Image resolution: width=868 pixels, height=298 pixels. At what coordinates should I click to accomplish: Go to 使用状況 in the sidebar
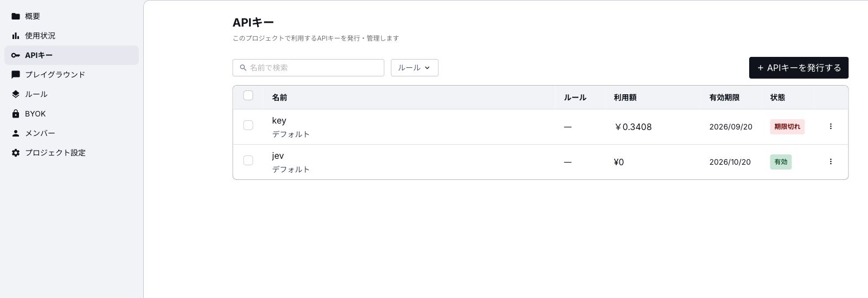(72, 36)
